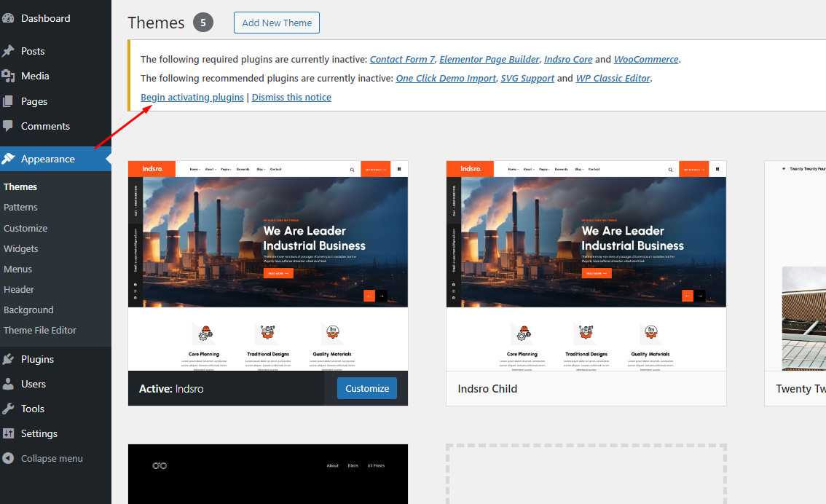Screen dimensions: 826x504
Task: Click the Users person icon
Action: point(8,384)
